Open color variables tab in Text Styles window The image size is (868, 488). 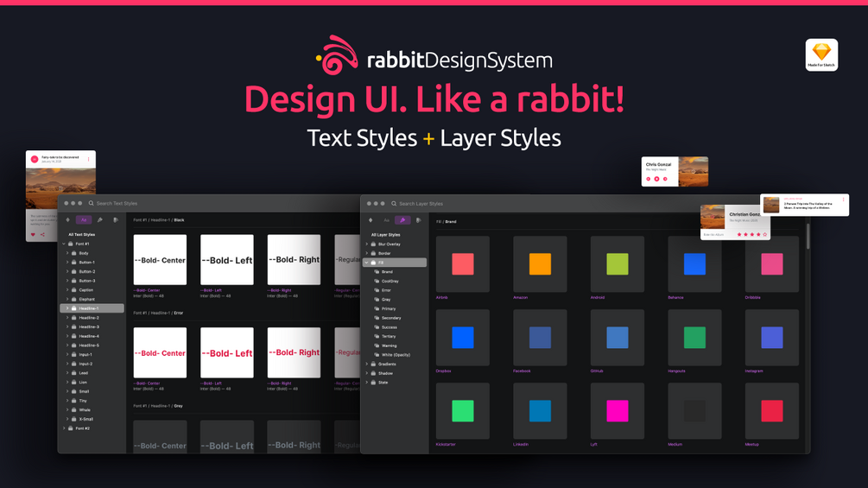[x=116, y=220]
